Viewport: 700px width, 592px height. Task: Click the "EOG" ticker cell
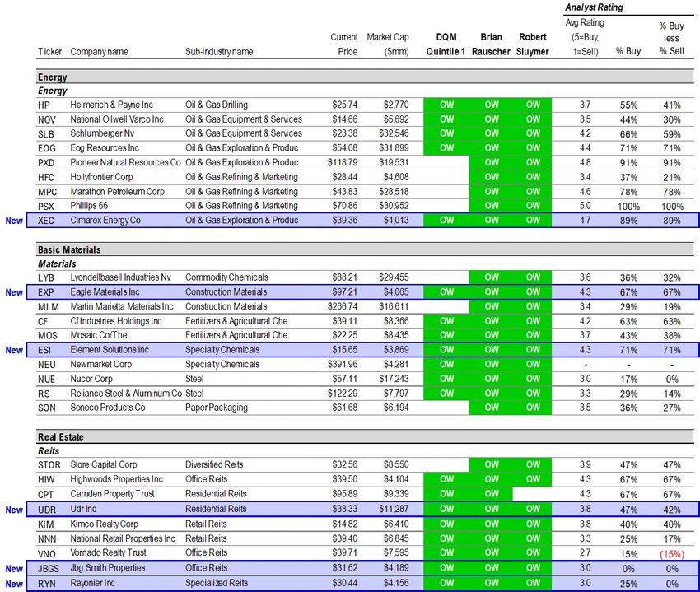pyautogui.click(x=46, y=148)
